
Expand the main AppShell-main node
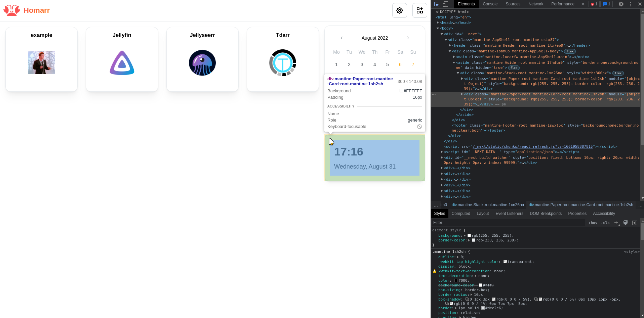click(454, 57)
